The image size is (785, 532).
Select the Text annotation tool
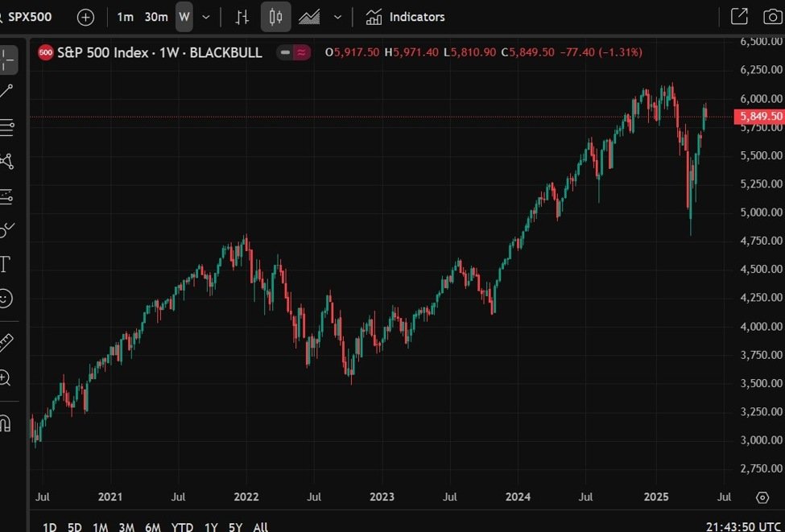[x=5, y=264]
